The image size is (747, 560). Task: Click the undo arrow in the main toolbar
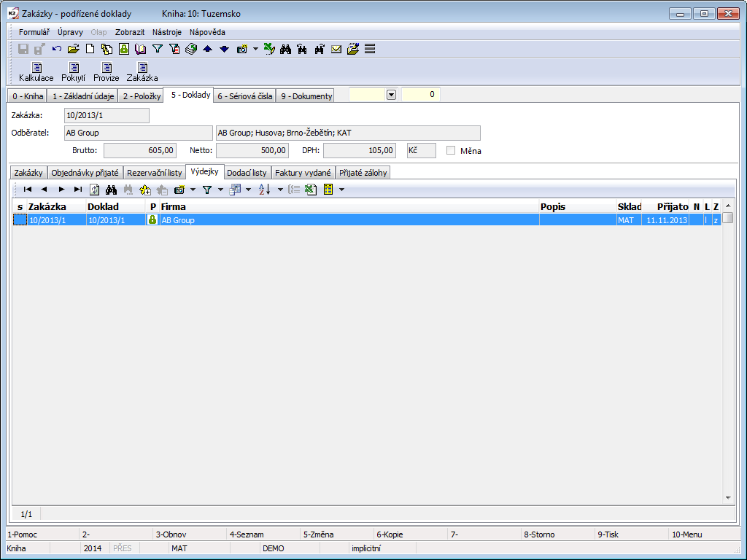tap(57, 49)
